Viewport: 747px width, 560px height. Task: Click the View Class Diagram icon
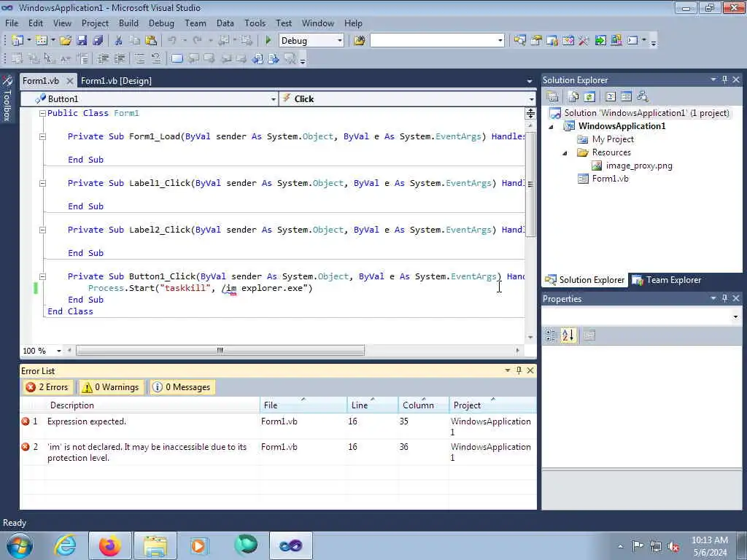pyautogui.click(x=643, y=97)
